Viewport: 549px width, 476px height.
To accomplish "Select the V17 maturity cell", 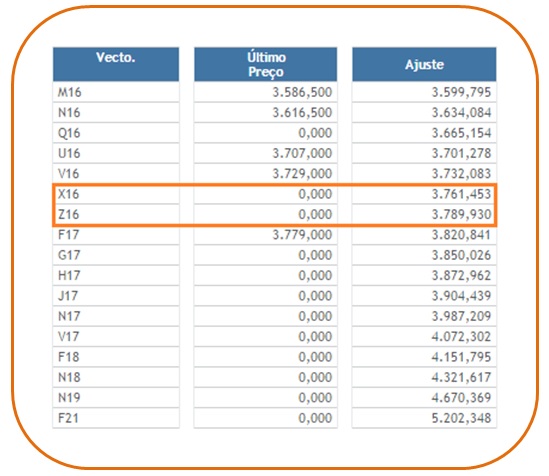I will pyautogui.click(x=116, y=336).
